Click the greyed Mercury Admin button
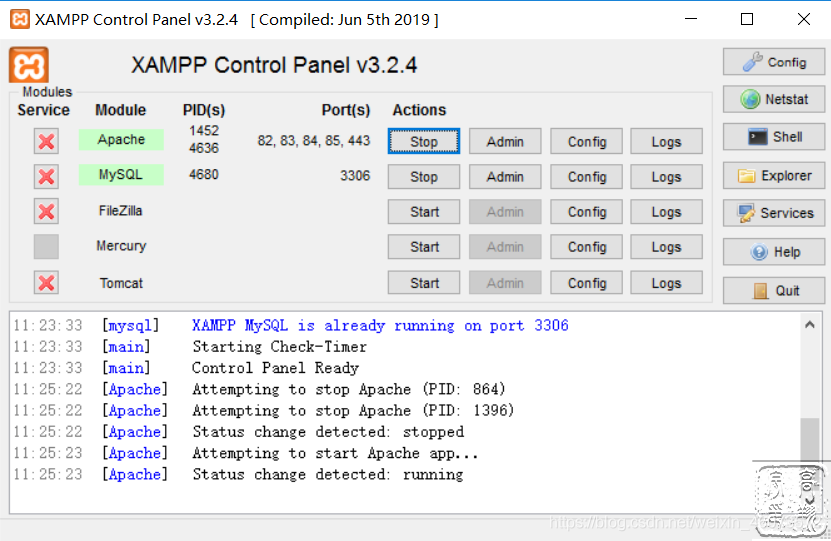Image resolution: width=831 pixels, height=541 pixels. 505,247
